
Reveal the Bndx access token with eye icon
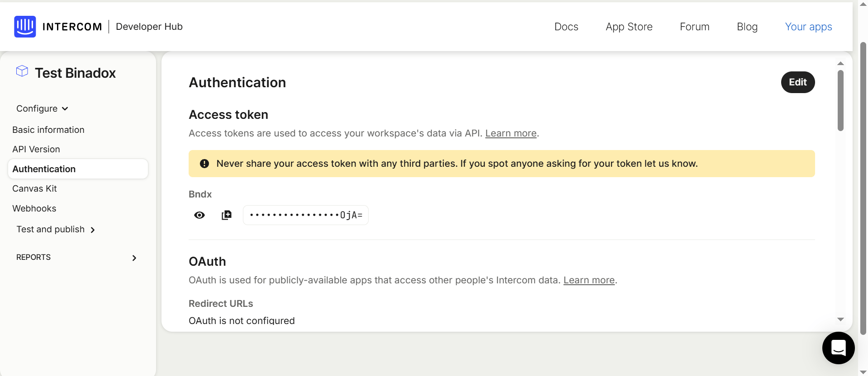pyautogui.click(x=199, y=215)
